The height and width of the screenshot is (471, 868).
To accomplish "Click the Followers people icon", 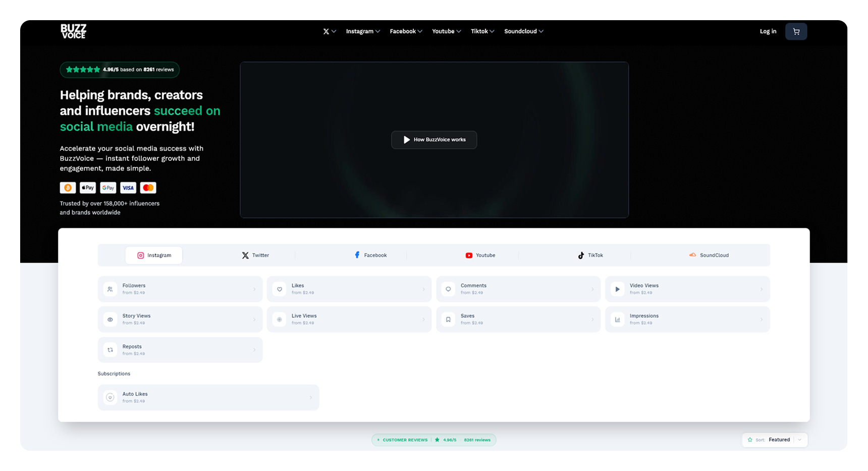I will coord(110,289).
